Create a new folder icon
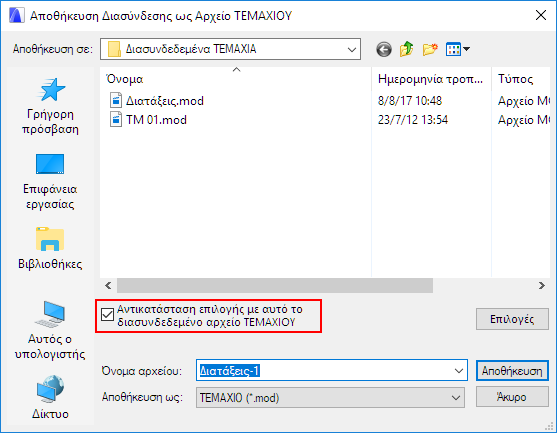Image resolution: width=557 pixels, height=433 pixels. coord(430,49)
